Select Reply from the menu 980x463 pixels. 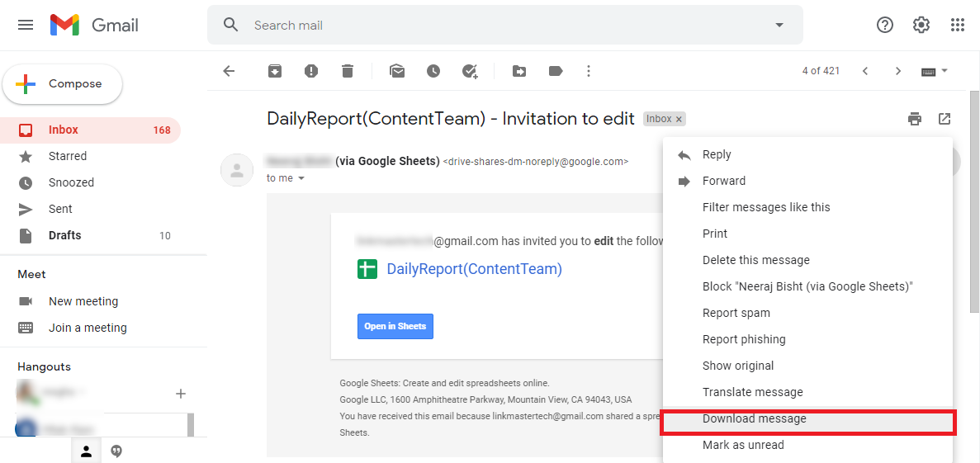807,154
